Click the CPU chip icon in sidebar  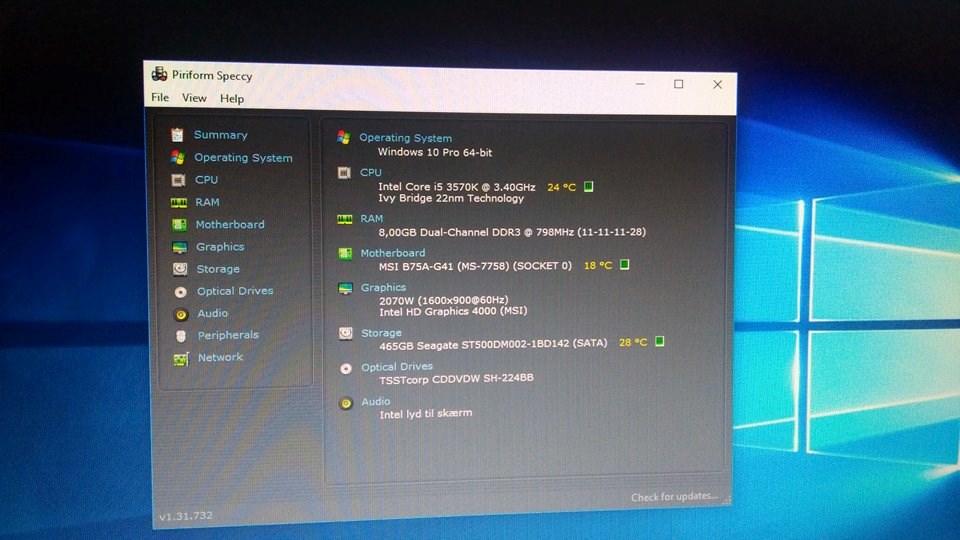click(178, 180)
